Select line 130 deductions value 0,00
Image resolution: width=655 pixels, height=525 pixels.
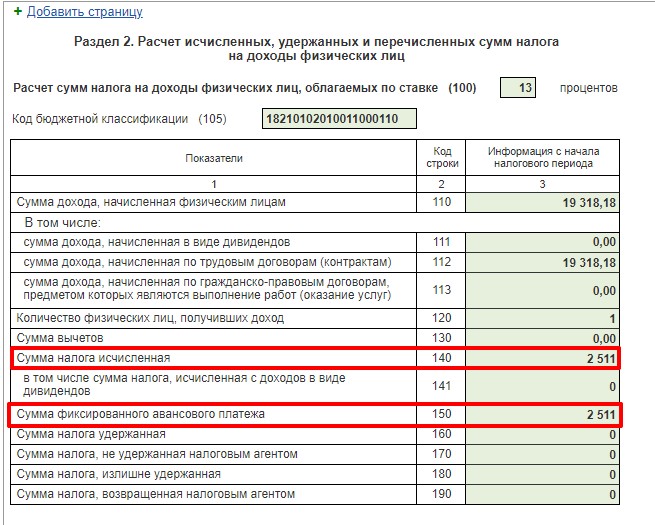click(x=542, y=338)
